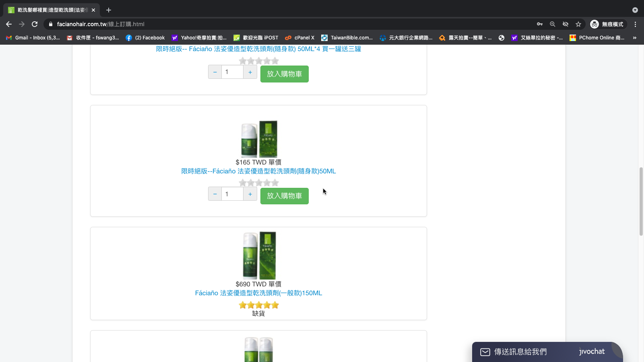Viewport: 644px width, 362px height.
Task: Open the globe icon bookmark
Action: pyautogui.click(x=502, y=38)
